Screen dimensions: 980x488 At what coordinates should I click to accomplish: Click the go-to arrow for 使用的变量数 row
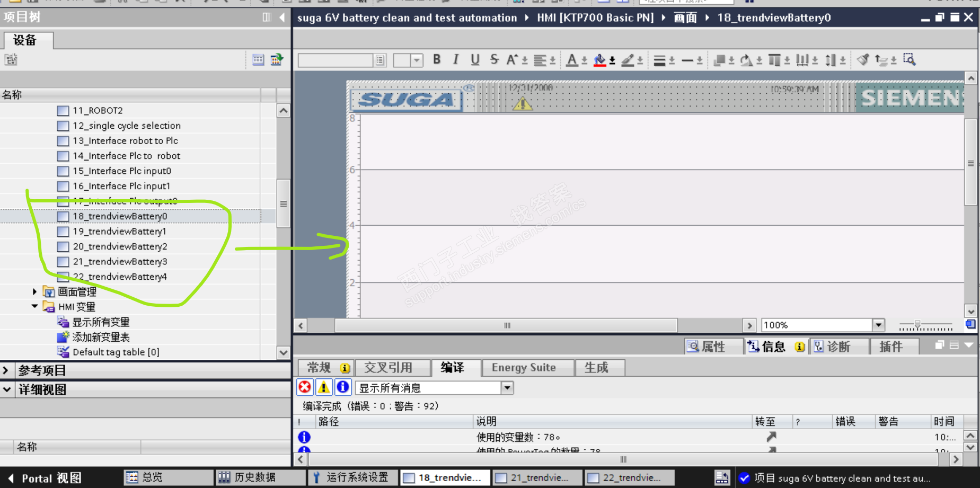[771, 437]
